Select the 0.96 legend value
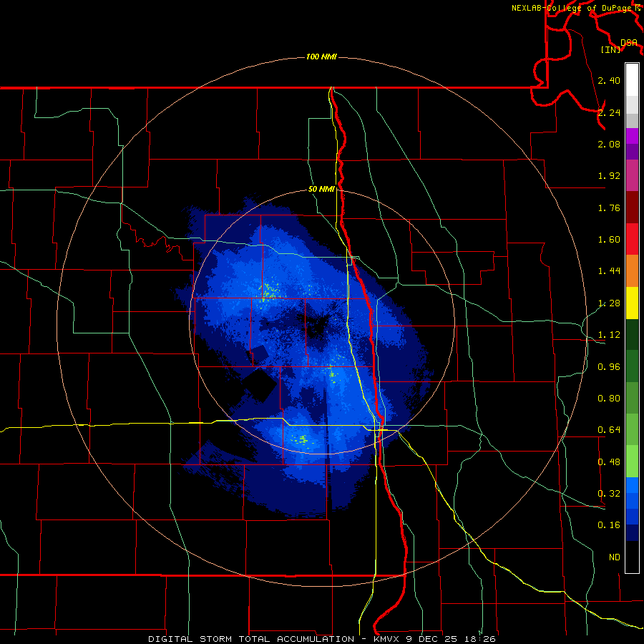This screenshot has height=644, width=644. (x=609, y=367)
